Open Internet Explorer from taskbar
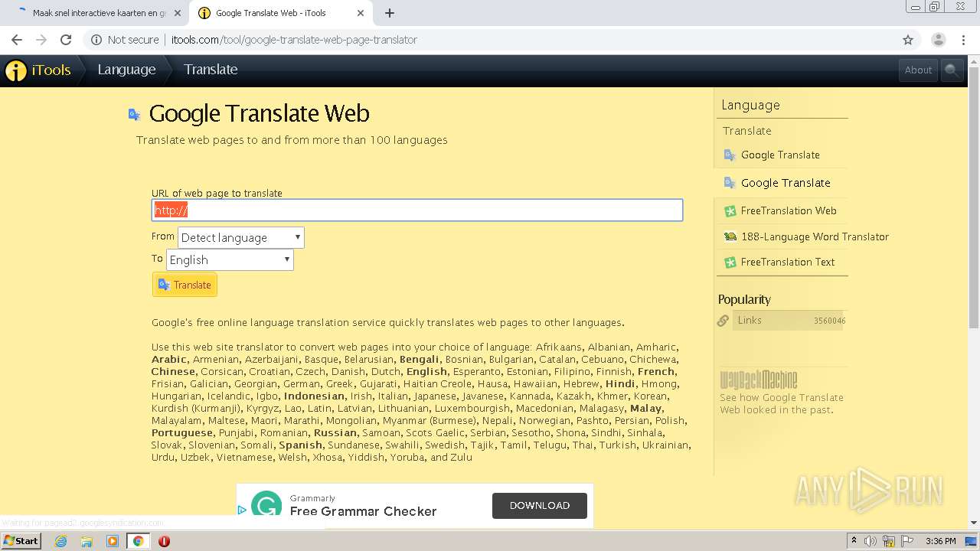Image resolution: width=980 pixels, height=551 pixels. [60, 541]
